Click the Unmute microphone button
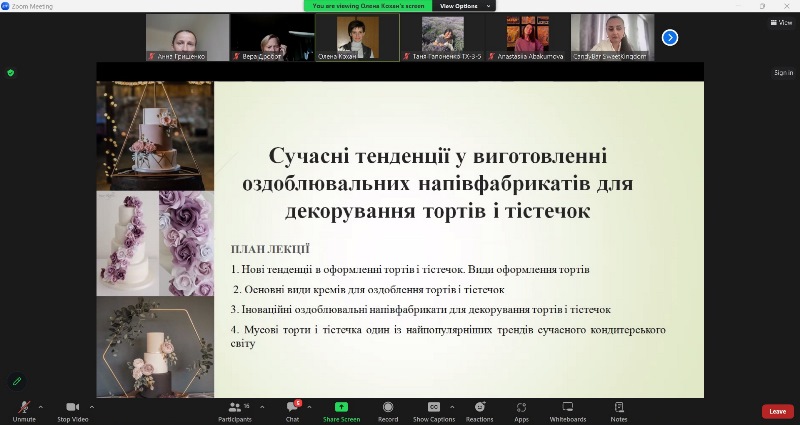Viewport: 800px width, 425px height. (x=24, y=411)
